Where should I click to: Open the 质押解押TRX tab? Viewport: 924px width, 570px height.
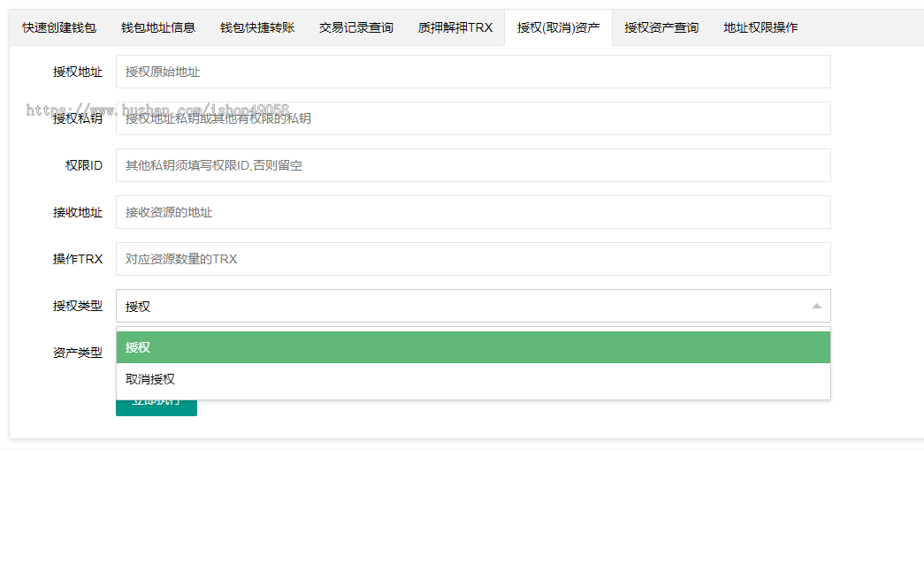tap(455, 27)
